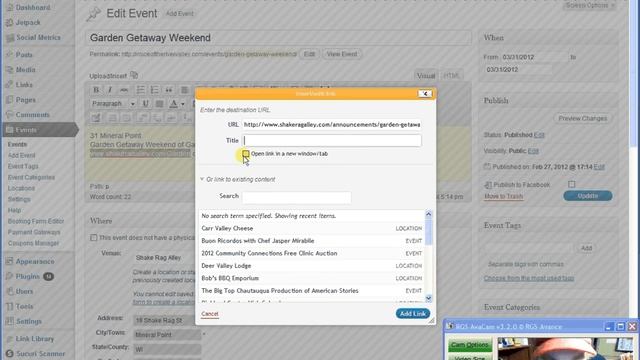Click the Upload/Insert media icon
The width and height of the screenshot is (640, 360).
pos(134,75)
